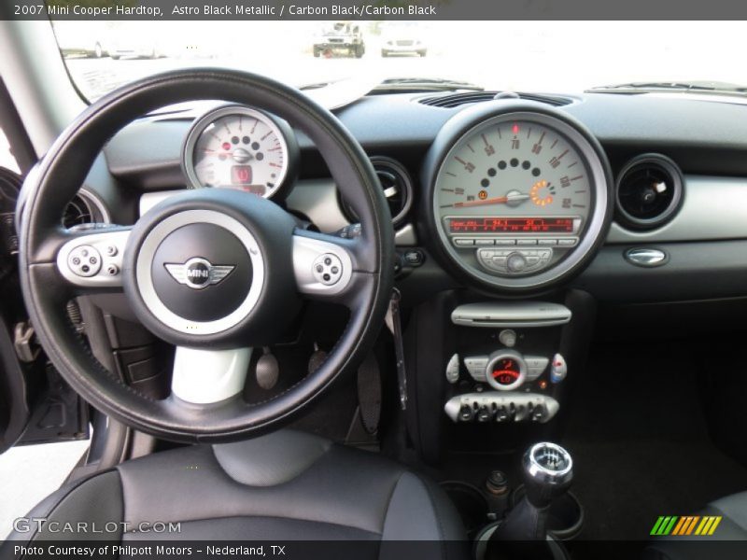
Task: Click "Photo Courtesy of Philpott Motors" credit text
Action: [103, 551]
